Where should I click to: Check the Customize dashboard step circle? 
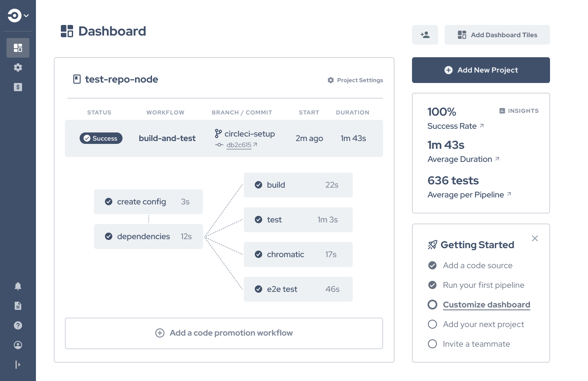[x=432, y=305]
